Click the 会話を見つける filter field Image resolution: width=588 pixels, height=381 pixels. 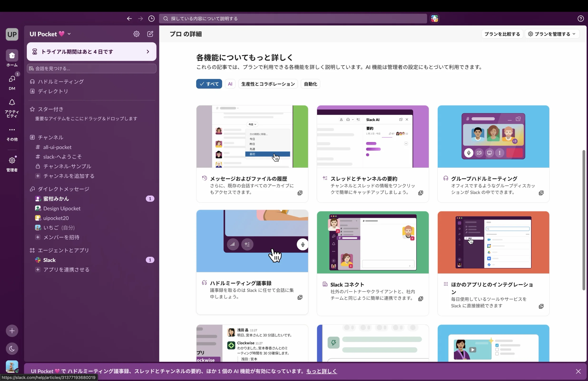pos(91,68)
